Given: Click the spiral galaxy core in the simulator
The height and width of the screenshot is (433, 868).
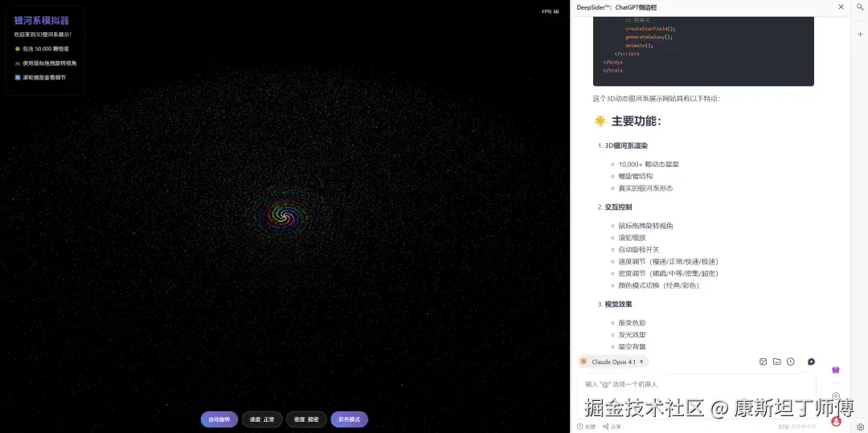Looking at the screenshot, I should 284,216.
